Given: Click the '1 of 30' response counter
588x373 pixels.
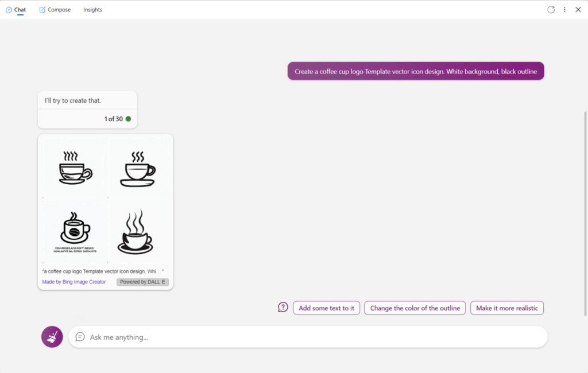Looking at the screenshot, I should tap(113, 119).
